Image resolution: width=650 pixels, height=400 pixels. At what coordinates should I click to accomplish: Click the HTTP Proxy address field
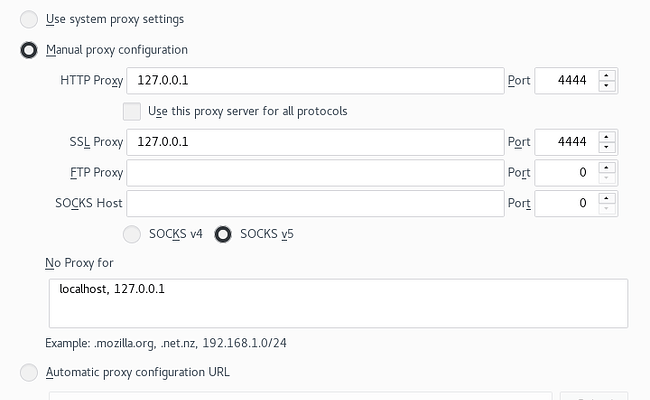315,80
